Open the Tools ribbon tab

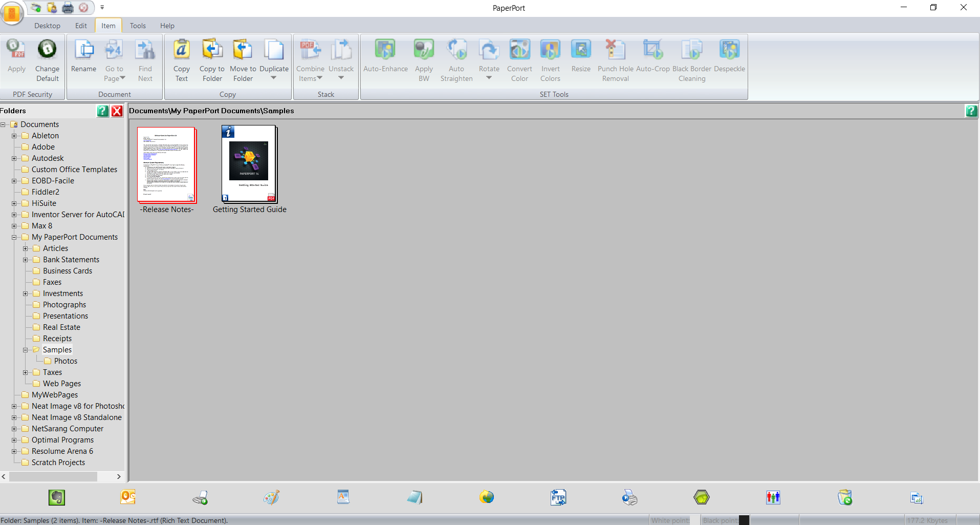click(x=138, y=26)
